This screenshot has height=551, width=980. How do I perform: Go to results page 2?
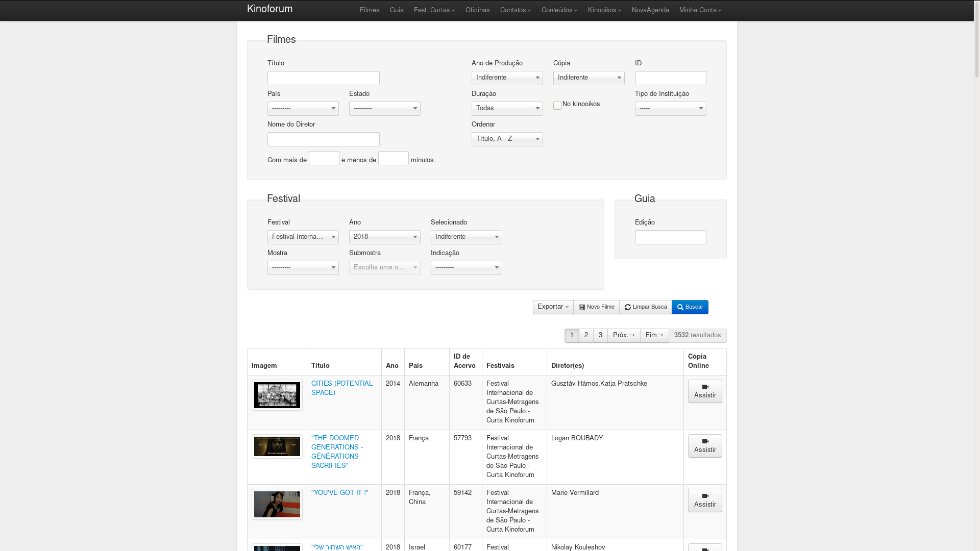pos(586,336)
